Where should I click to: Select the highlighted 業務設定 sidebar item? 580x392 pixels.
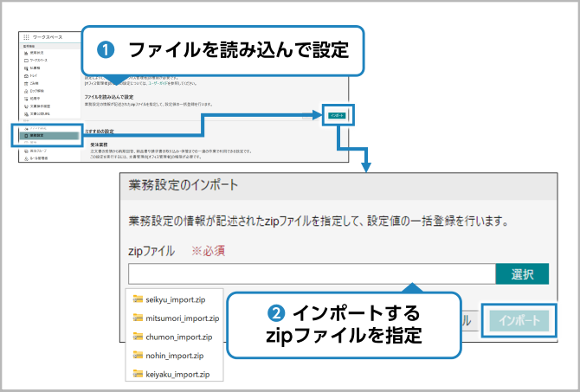coord(48,136)
